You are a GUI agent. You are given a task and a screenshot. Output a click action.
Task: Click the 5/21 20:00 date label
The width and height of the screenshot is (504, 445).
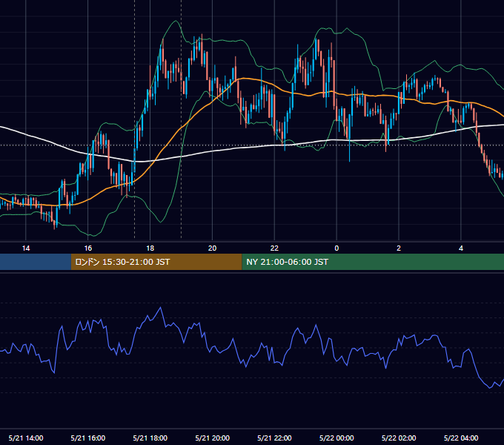click(x=212, y=438)
